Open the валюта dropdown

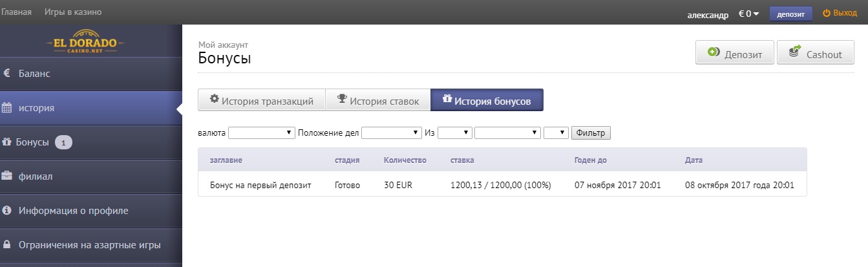[x=262, y=133]
